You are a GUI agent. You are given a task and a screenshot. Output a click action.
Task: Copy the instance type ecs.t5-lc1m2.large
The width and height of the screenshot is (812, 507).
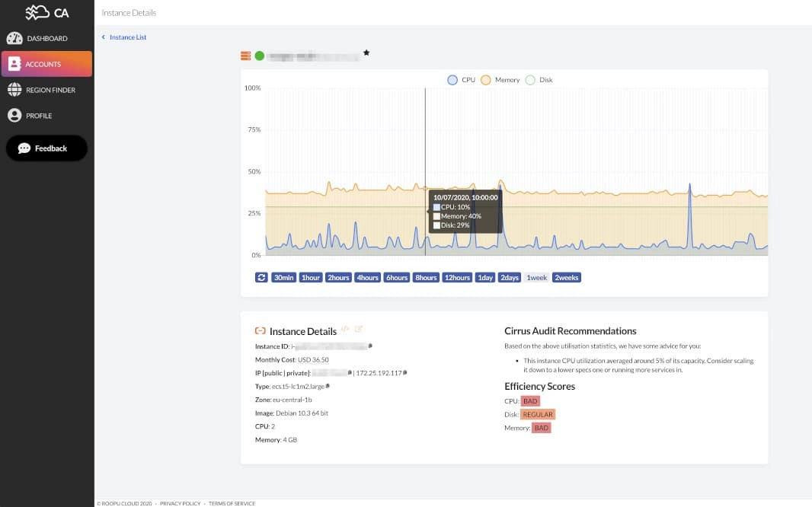pyautogui.click(x=328, y=387)
